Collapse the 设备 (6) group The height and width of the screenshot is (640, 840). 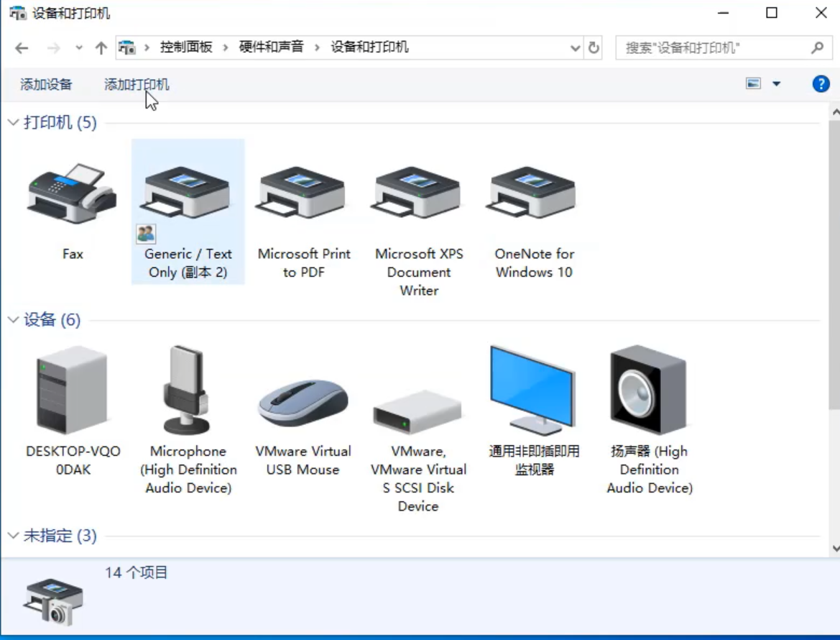[13, 320]
